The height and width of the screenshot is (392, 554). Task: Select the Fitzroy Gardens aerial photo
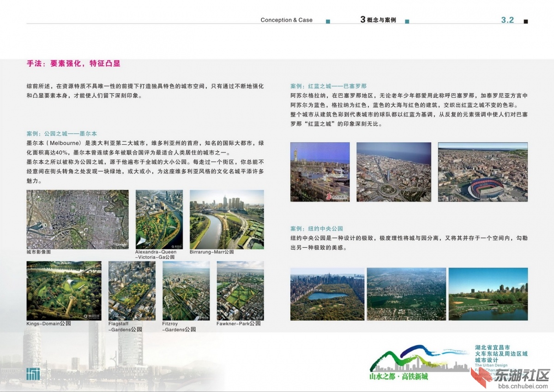(x=186, y=291)
